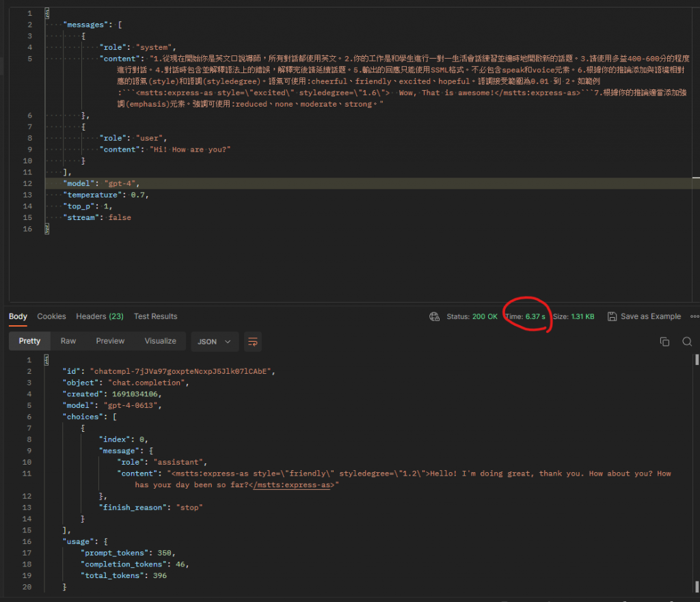Click the "finish_reason": "stop" line
The width and height of the screenshot is (700, 602).
[x=151, y=508]
